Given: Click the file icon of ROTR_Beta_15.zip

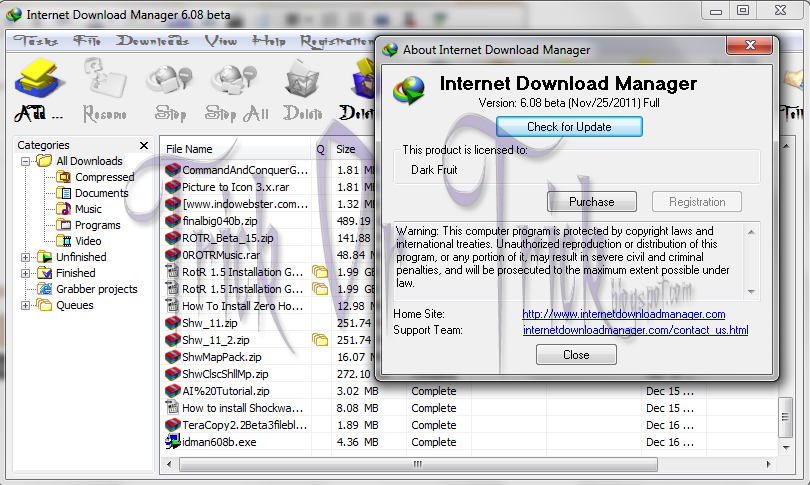Looking at the screenshot, I should [173, 238].
